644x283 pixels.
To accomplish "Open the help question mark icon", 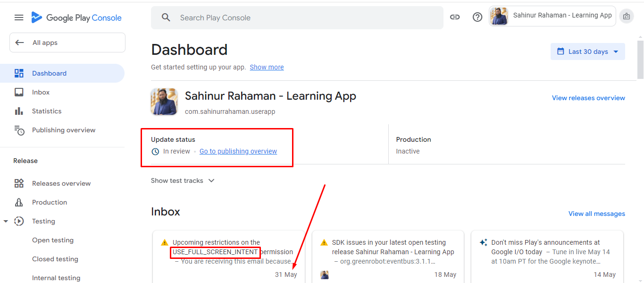I will tap(477, 17).
